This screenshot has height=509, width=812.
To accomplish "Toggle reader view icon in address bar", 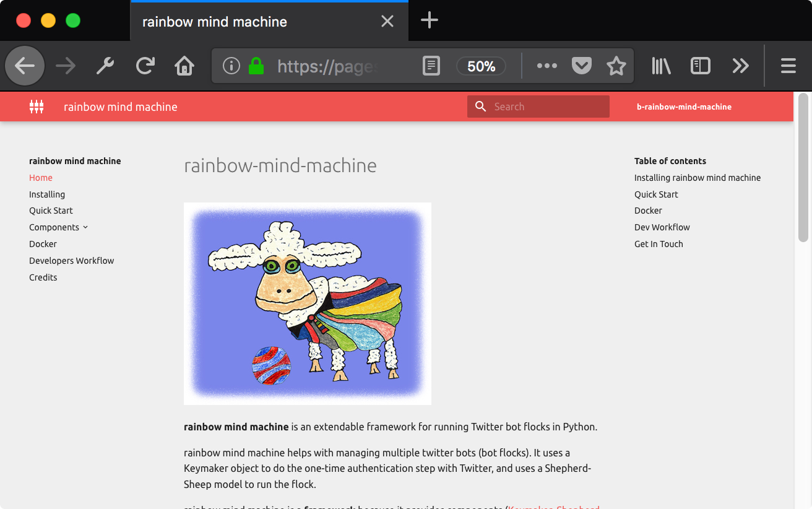I will click(x=431, y=66).
